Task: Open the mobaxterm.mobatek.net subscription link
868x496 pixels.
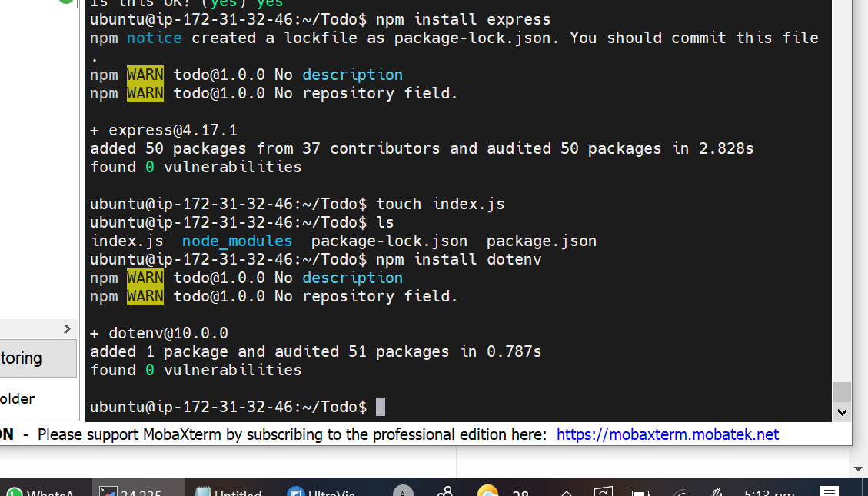Action: coord(667,434)
